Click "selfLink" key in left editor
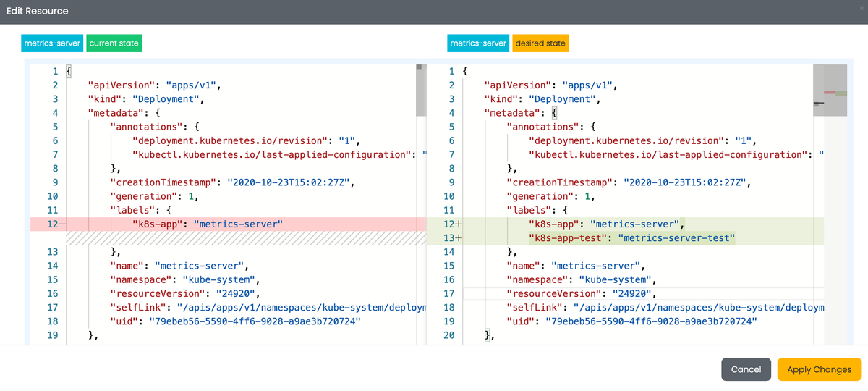The height and width of the screenshot is (391, 868). point(137,307)
